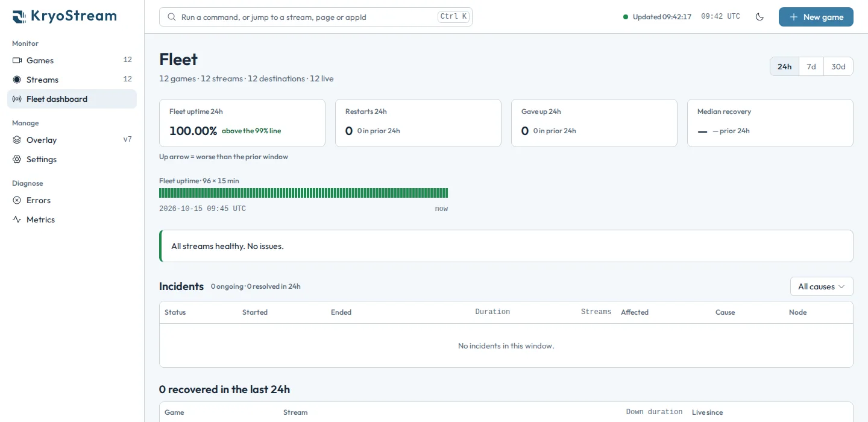This screenshot has width=868, height=422.
Task: Click the Duration column header
Action: (x=492, y=312)
